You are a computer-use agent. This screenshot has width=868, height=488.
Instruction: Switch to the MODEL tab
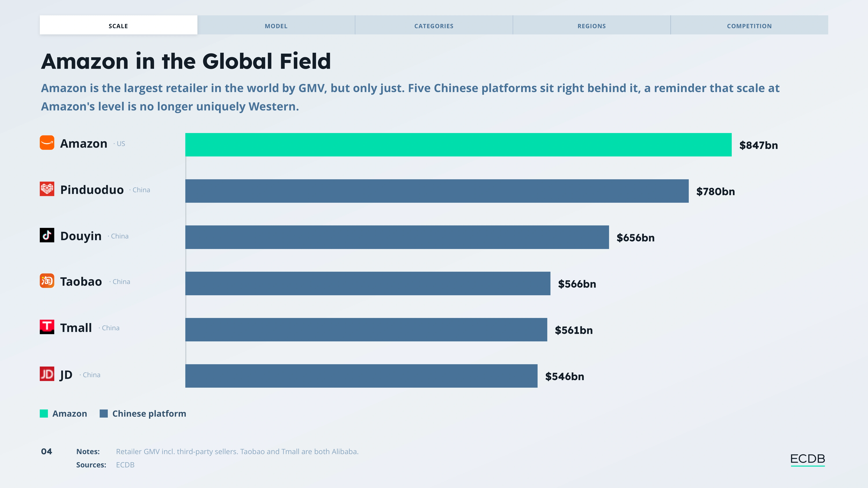(x=276, y=25)
